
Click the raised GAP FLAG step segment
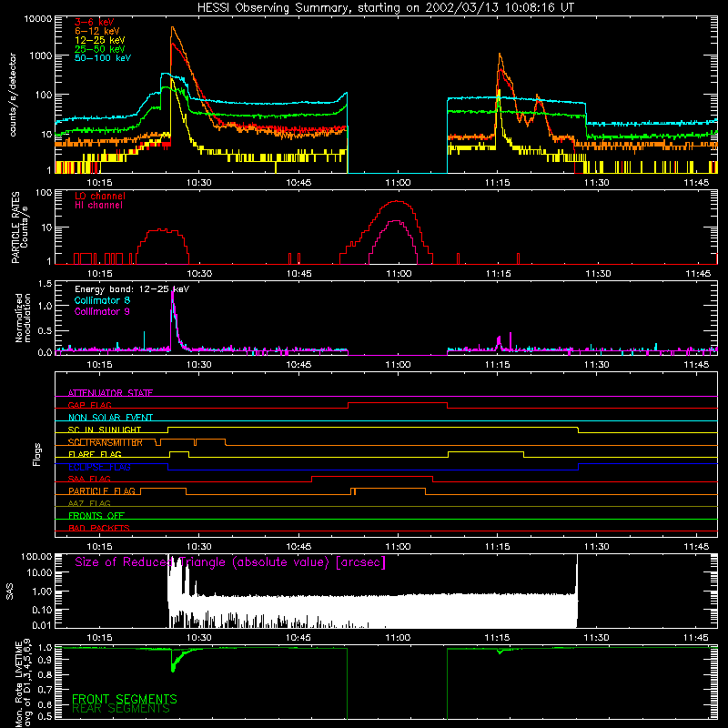click(x=398, y=403)
